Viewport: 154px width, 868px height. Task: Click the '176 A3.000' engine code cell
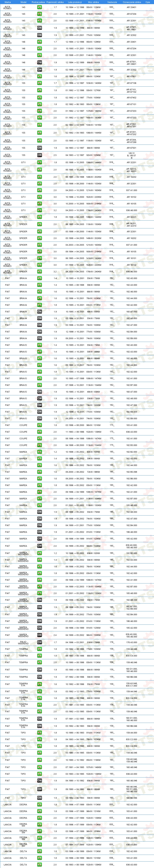click(x=132, y=643)
